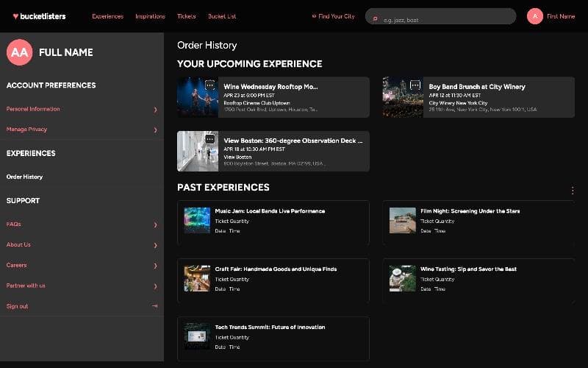Viewport: 588px width, 368px height.
Task: Click City Winery New York City venue text
Action: (458, 103)
